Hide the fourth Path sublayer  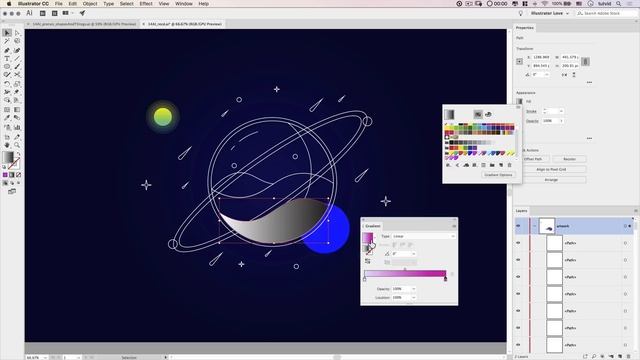(x=518, y=294)
